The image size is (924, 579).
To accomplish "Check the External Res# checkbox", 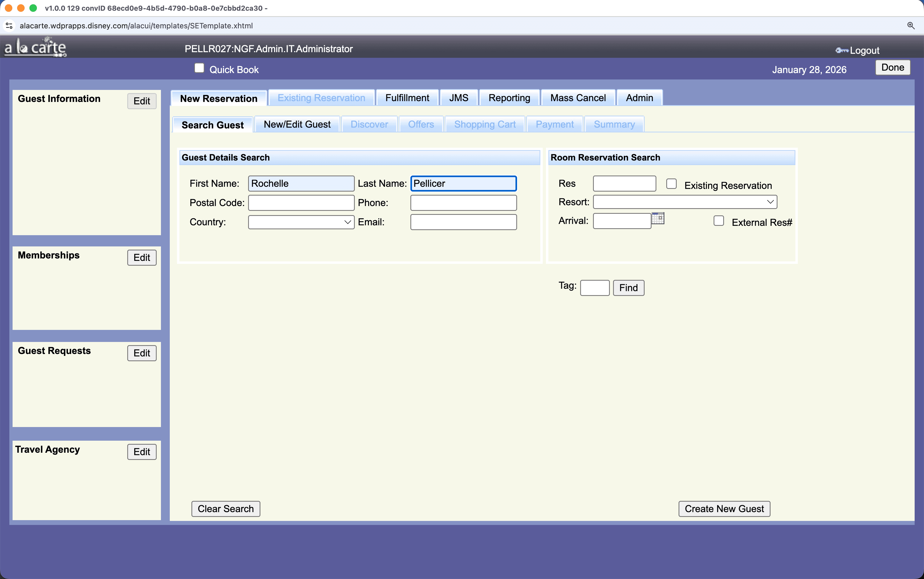I will [719, 221].
